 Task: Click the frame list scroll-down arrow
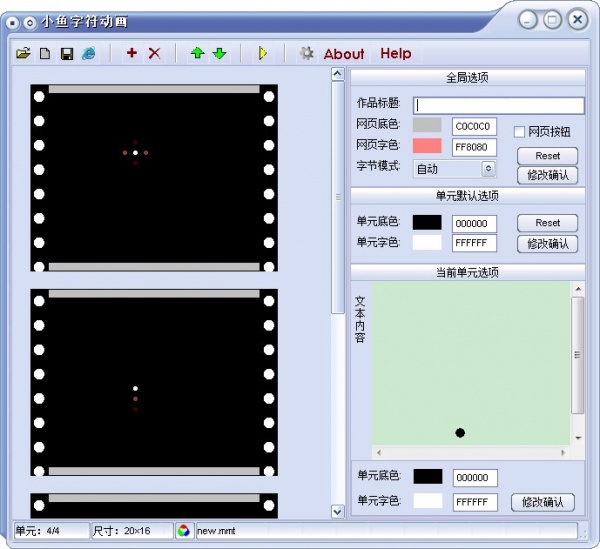click(x=337, y=511)
